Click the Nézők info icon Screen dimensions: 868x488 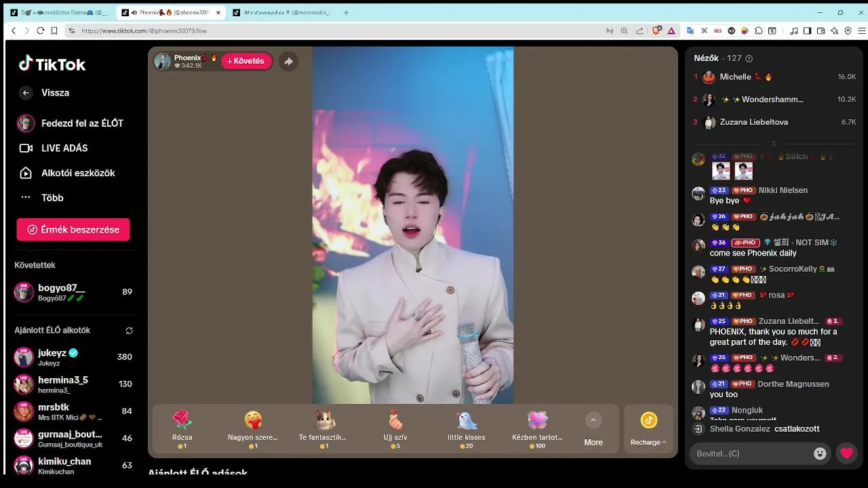749,59
